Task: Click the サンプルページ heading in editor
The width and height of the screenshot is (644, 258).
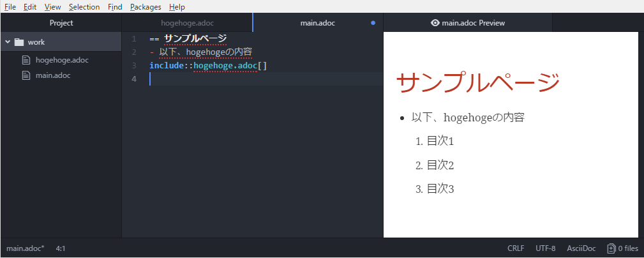Action: [x=195, y=38]
